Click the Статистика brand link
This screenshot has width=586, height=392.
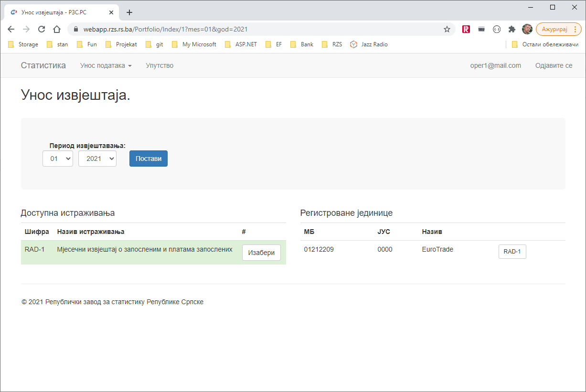tap(43, 65)
